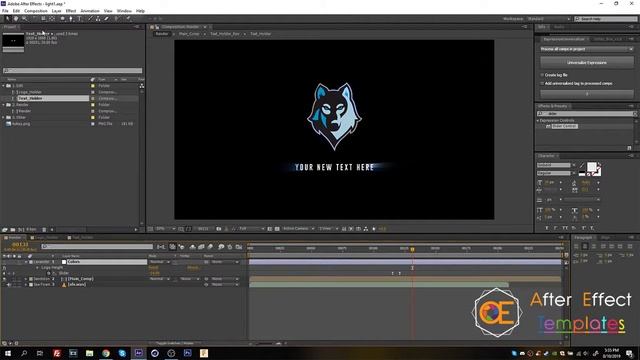Click the question mark help button

[x=587, y=94]
